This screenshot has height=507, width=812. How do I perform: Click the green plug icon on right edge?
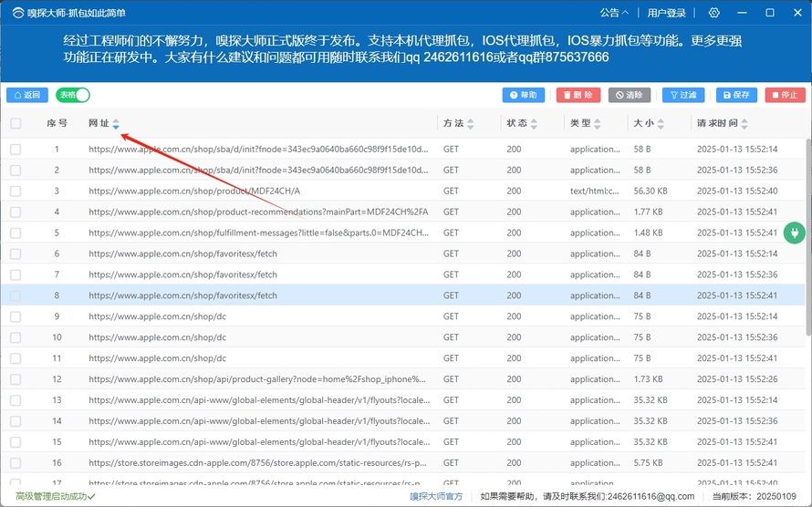tap(794, 233)
